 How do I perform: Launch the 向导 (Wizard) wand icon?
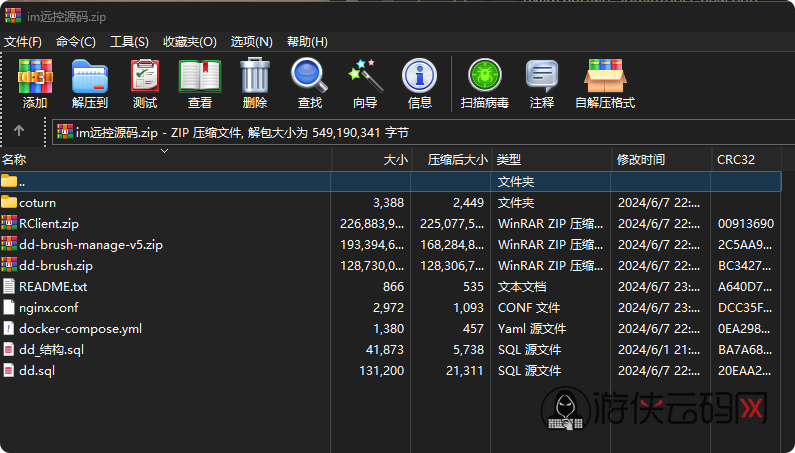click(365, 83)
